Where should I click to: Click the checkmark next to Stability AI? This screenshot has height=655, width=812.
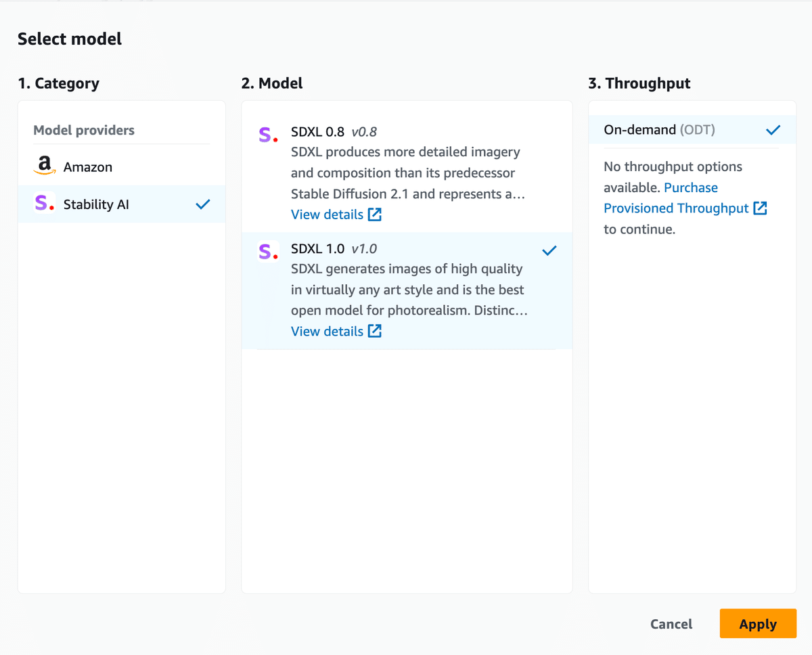202,204
